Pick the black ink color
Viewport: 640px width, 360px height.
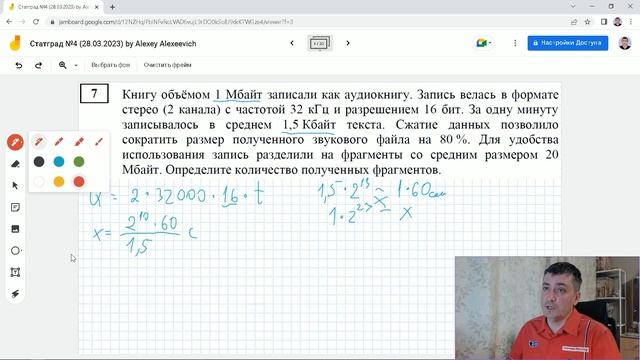(39, 162)
